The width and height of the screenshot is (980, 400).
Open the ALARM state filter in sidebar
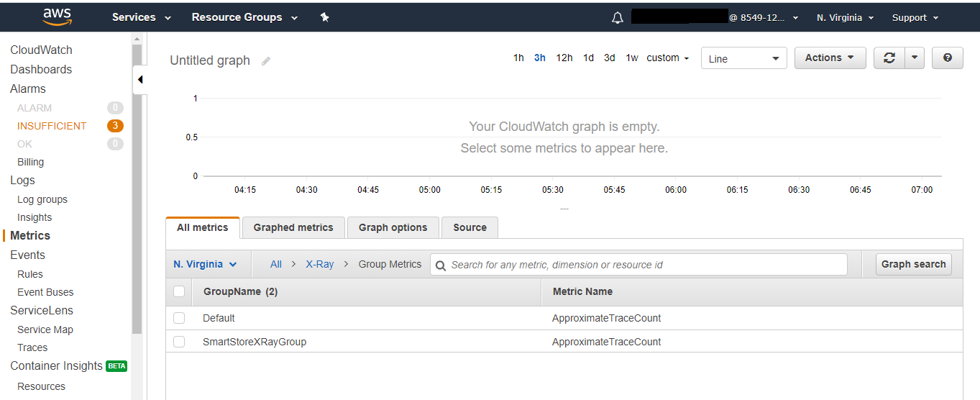pos(35,108)
